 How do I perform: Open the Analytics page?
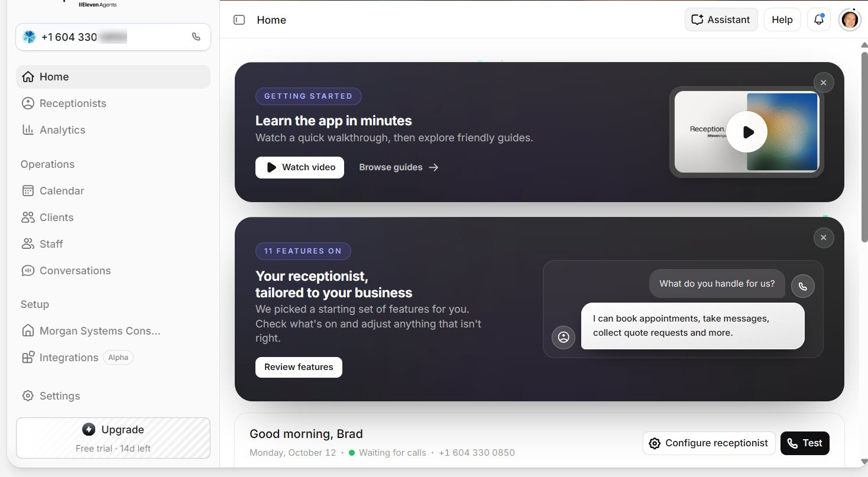click(x=113, y=130)
